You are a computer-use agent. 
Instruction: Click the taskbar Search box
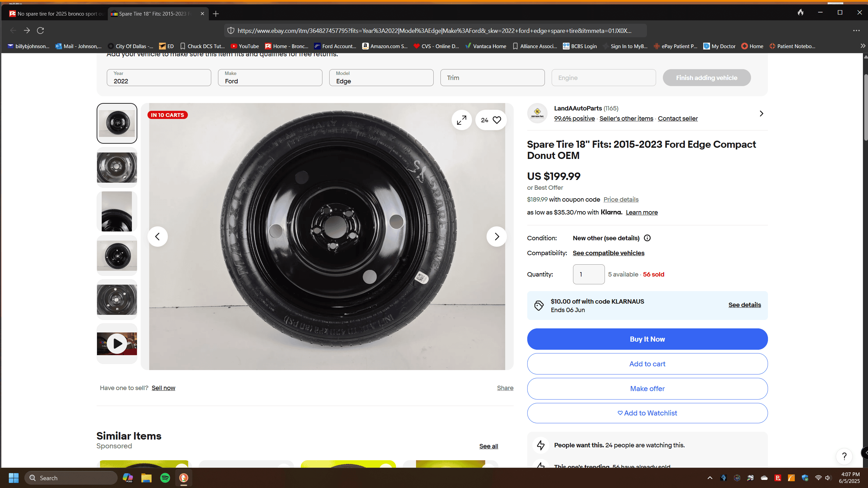71,478
